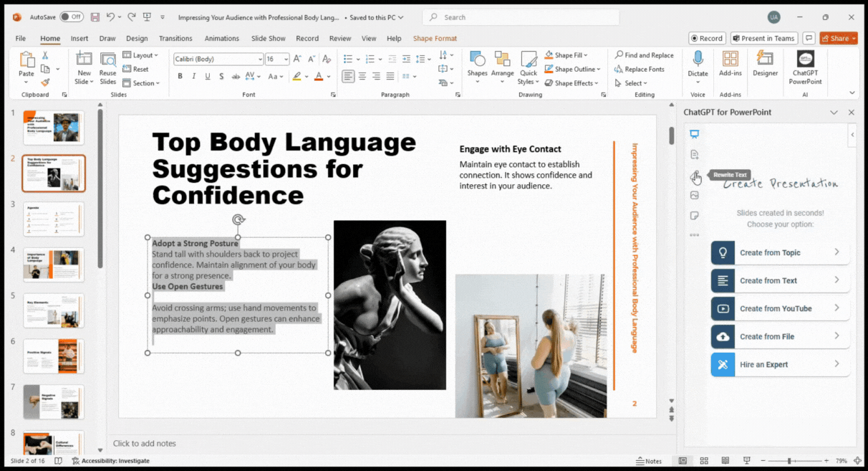Click the Replace Fonts command
Viewport: 868px width, 471px height.
[x=640, y=70]
